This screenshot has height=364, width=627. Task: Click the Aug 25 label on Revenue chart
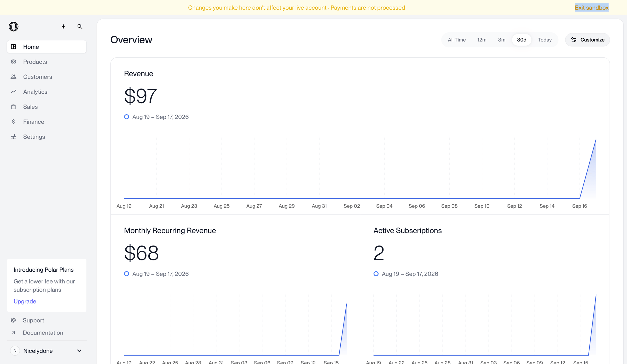click(222, 206)
